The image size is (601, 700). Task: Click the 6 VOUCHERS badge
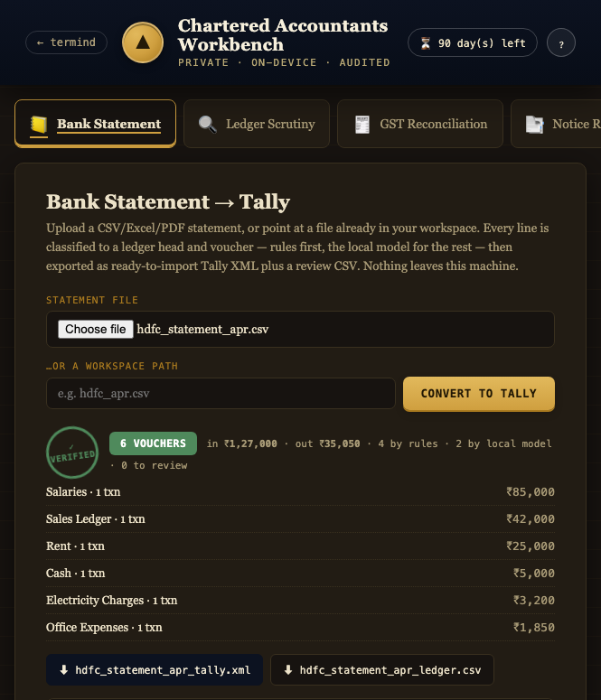(153, 443)
